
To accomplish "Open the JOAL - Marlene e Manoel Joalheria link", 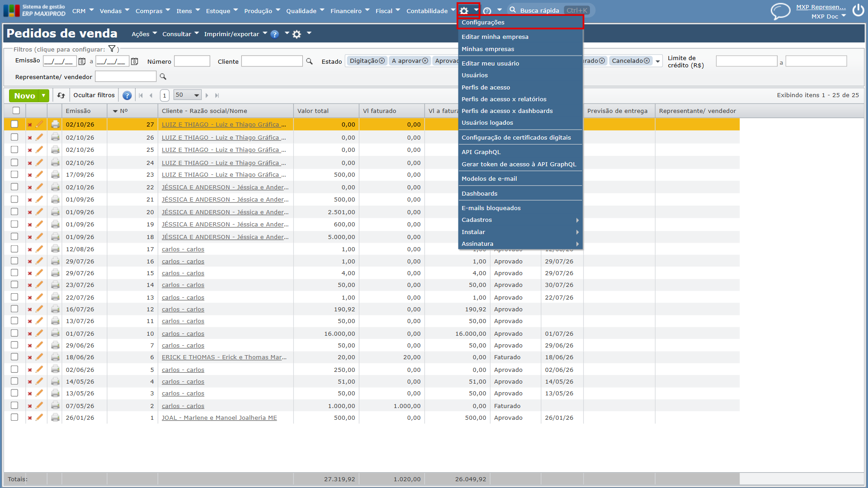I will [x=219, y=418].
